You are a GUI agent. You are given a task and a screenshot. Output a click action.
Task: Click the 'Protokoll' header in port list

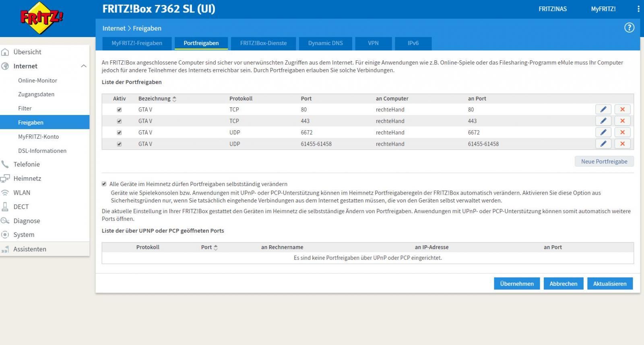[x=241, y=99]
